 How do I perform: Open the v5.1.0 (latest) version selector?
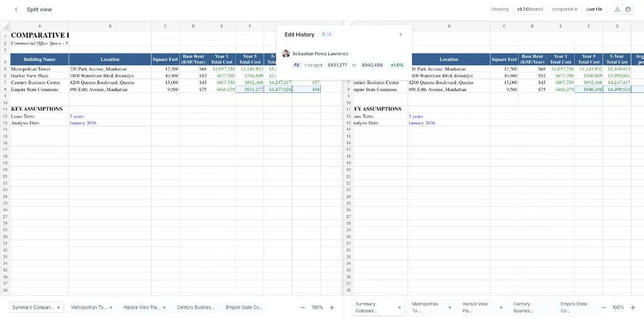click(530, 9)
